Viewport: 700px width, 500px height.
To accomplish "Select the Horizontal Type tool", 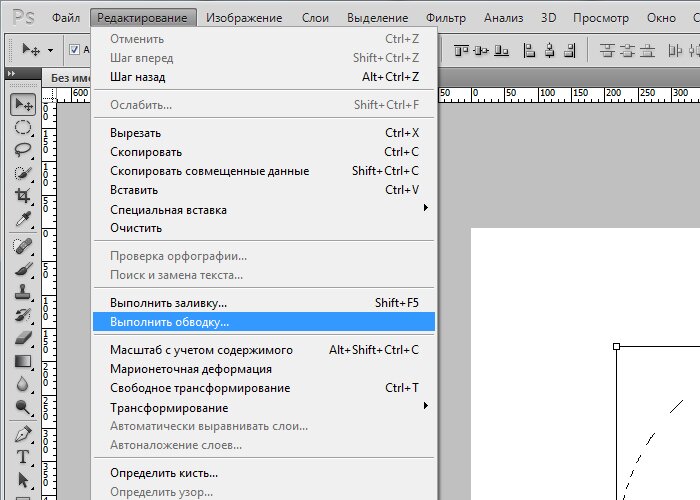I will coord(23,457).
